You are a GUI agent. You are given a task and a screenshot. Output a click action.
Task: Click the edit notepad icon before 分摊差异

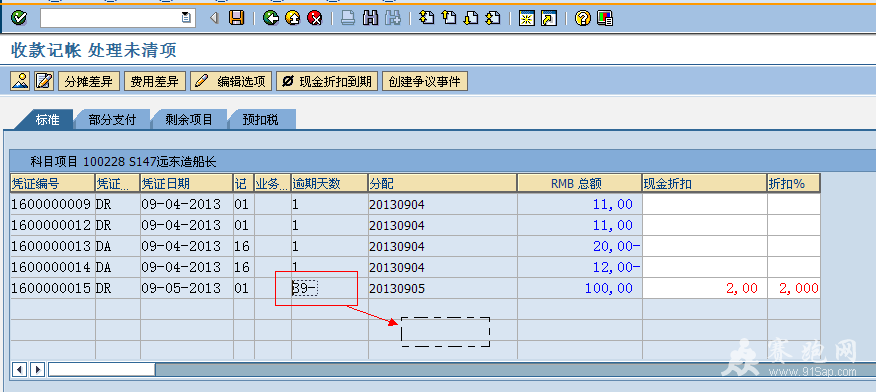coord(44,81)
